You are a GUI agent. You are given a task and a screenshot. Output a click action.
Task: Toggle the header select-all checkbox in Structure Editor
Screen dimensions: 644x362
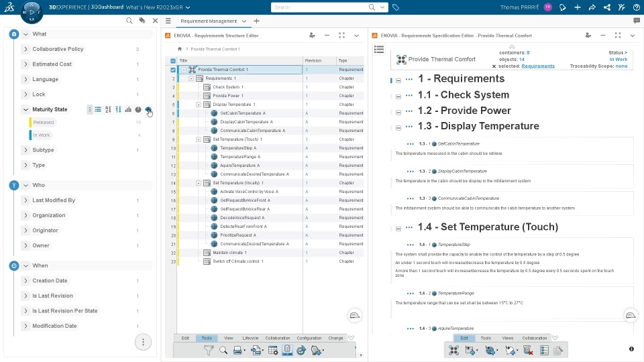173,61
